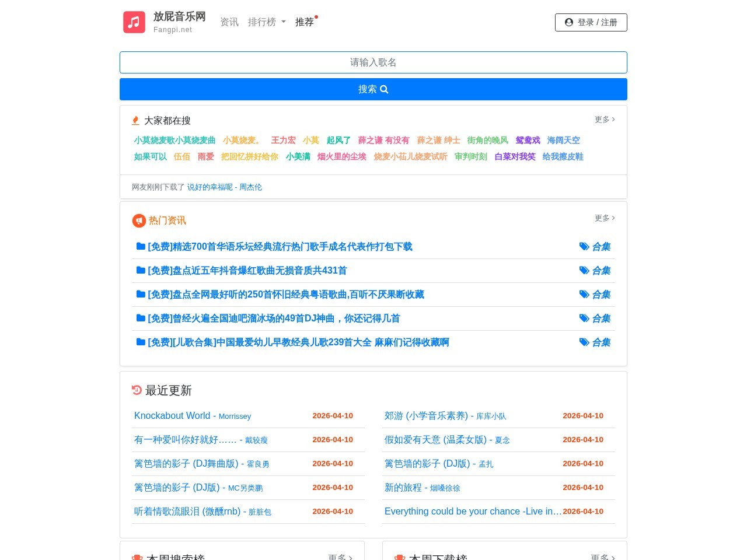Click the tag icon on the 抖音爆红歌曲 row
The height and width of the screenshot is (560, 747).
585,270
